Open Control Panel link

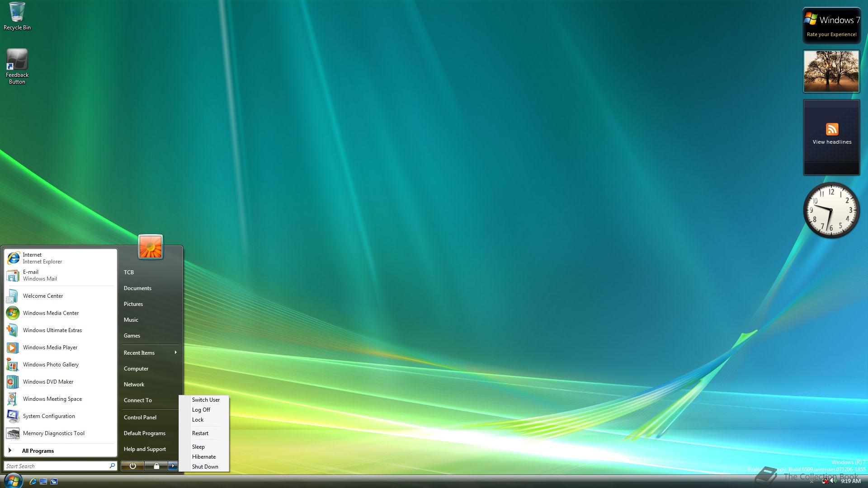tap(140, 418)
